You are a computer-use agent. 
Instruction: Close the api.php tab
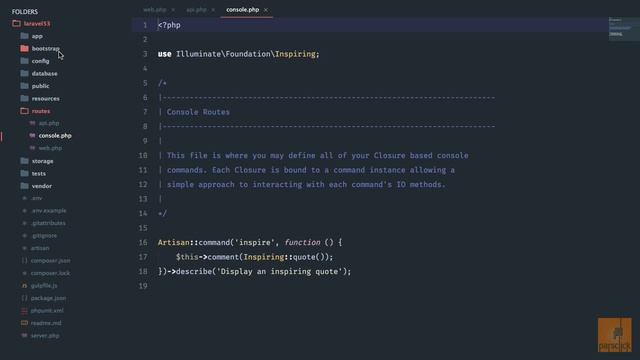(x=213, y=10)
